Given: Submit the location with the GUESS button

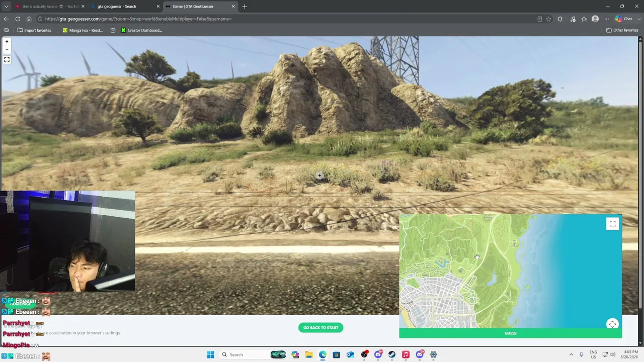Looking at the screenshot, I should pyautogui.click(x=510, y=333).
